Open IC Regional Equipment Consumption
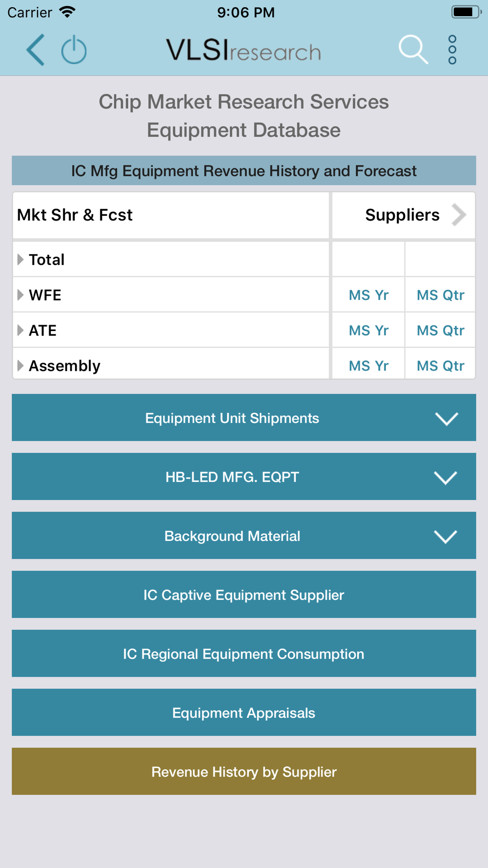Screen dimensions: 488x868 pyautogui.click(x=244, y=654)
